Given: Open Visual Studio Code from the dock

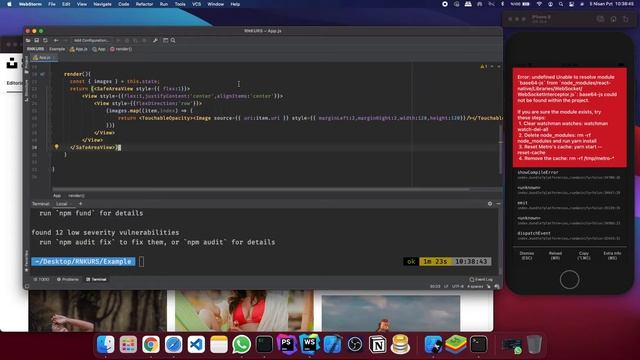Looking at the screenshot, I should [196, 344].
